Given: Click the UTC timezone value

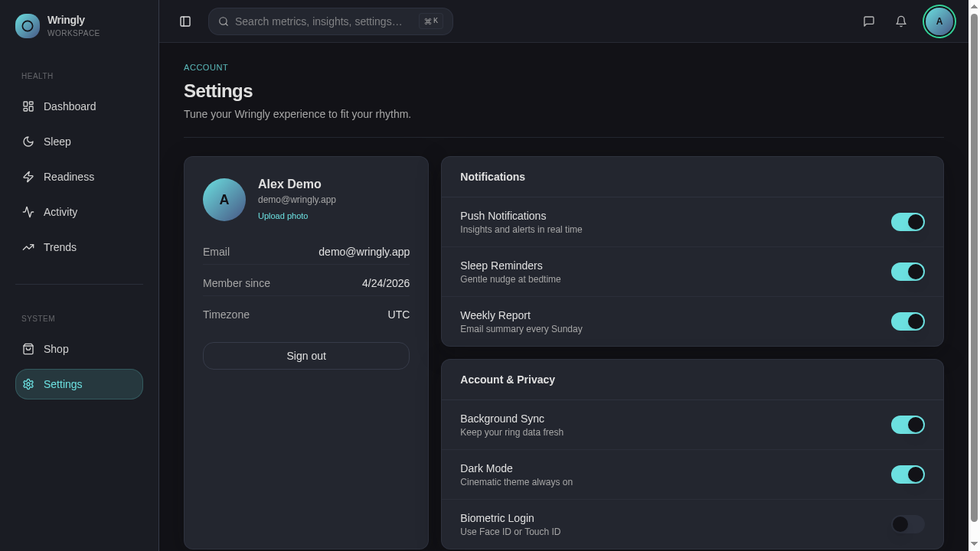Looking at the screenshot, I should [399, 315].
